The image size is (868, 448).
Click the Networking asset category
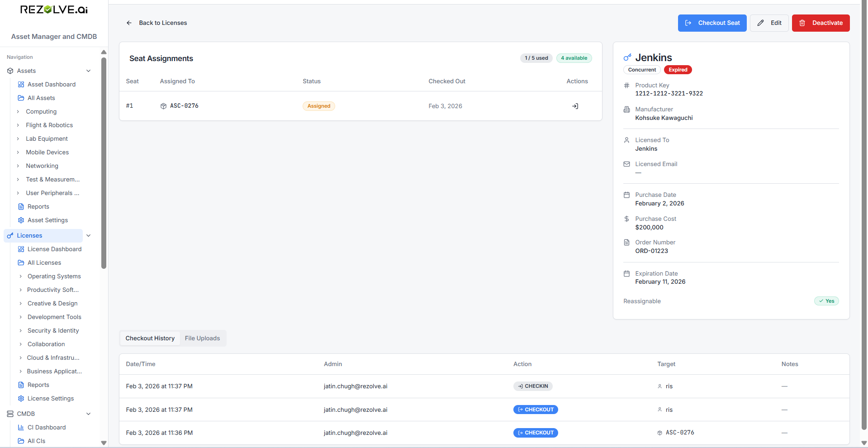42,166
